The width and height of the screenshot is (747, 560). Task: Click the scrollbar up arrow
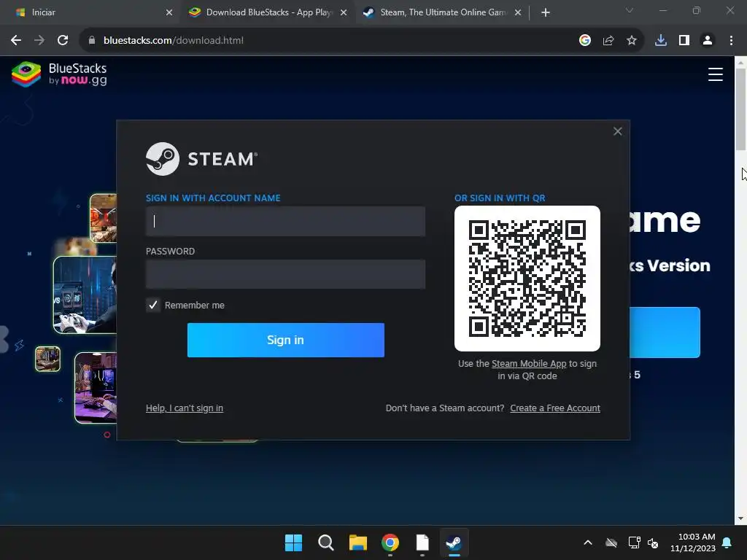point(740,62)
